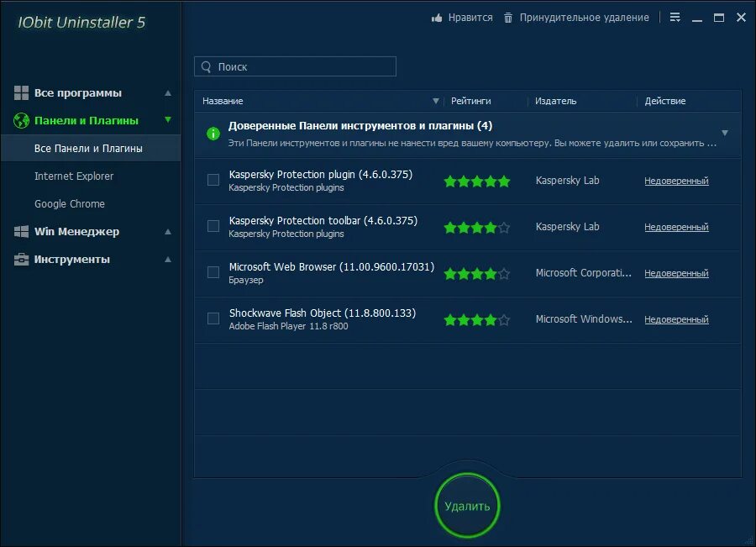Click the Действие column header
756x547 pixels.
pos(665,101)
